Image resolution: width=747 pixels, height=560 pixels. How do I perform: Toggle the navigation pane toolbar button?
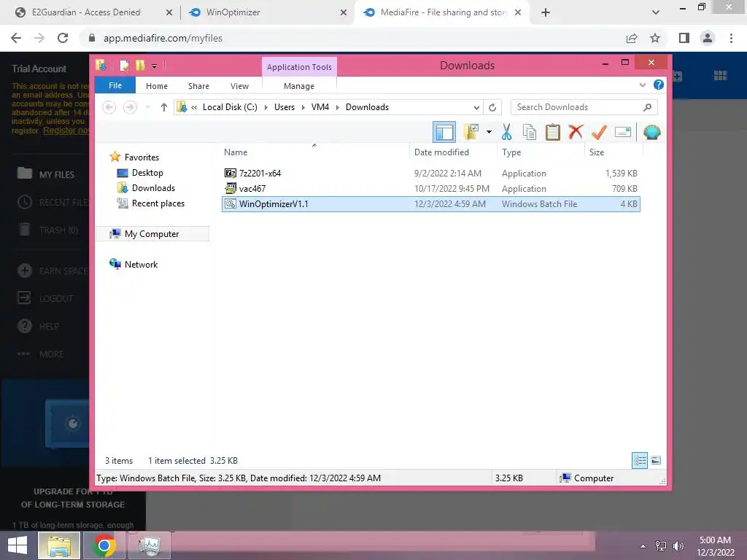pyautogui.click(x=444, y=132)
